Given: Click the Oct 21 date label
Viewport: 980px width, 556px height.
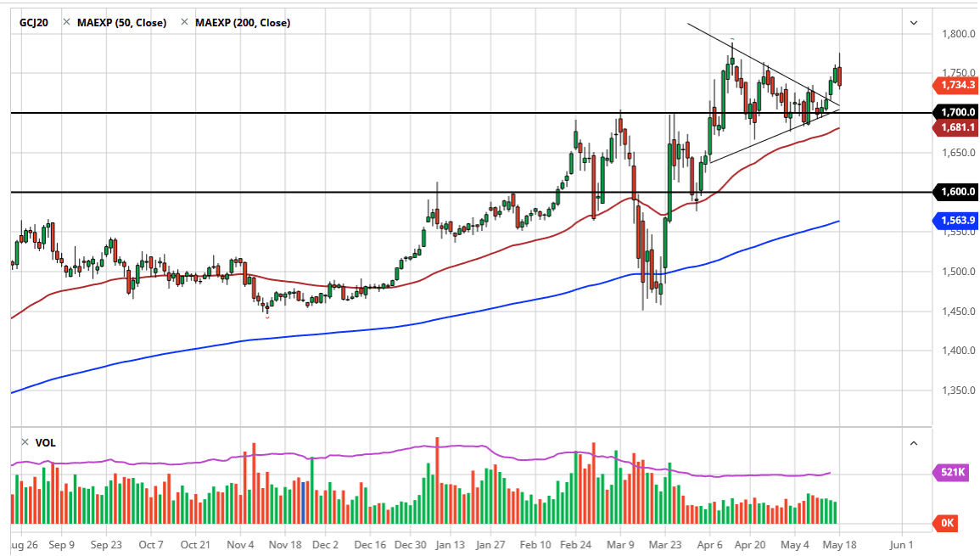Looking at the screenshot, I should coord(195,545).
